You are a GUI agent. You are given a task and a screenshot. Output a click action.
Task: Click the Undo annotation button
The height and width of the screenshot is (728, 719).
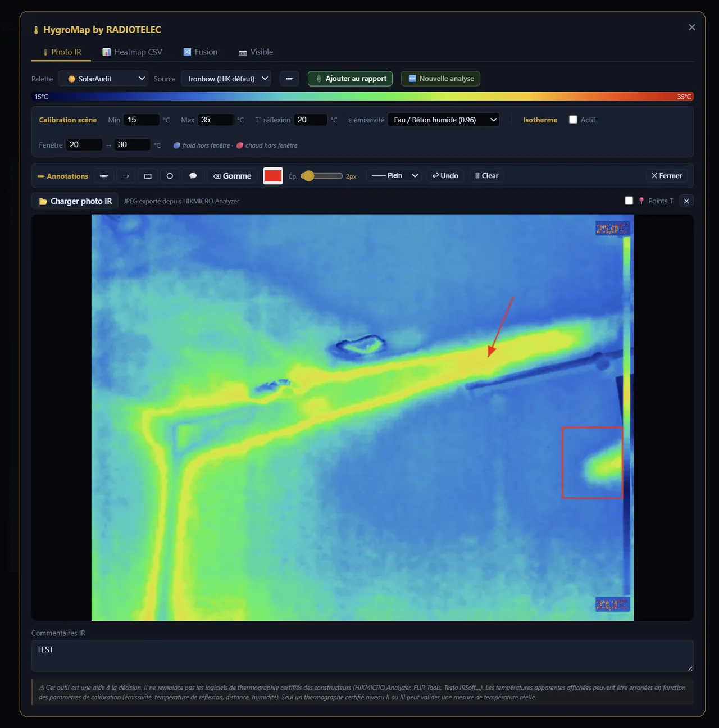click(x=445, y=176)
